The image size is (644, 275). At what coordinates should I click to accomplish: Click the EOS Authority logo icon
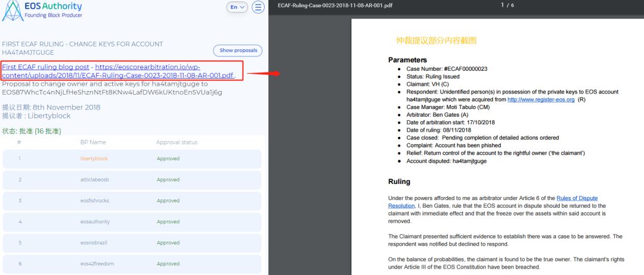(x=13, y=10)
